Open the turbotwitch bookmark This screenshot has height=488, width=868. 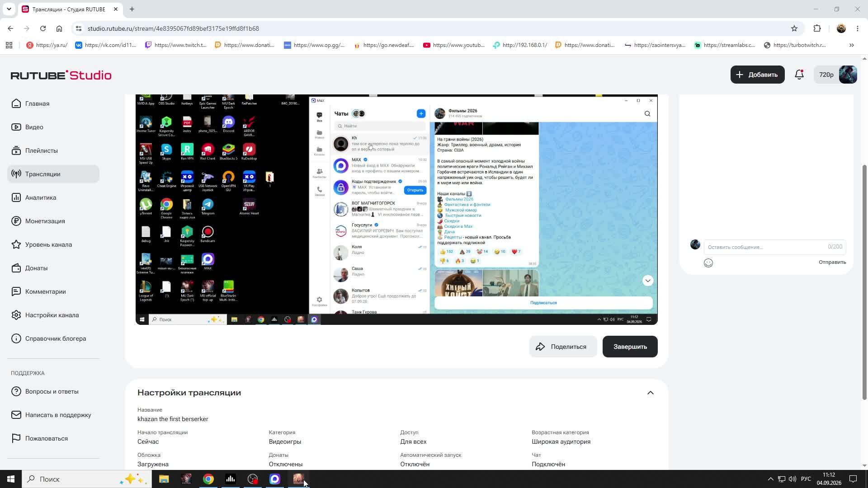click(795, 45)
